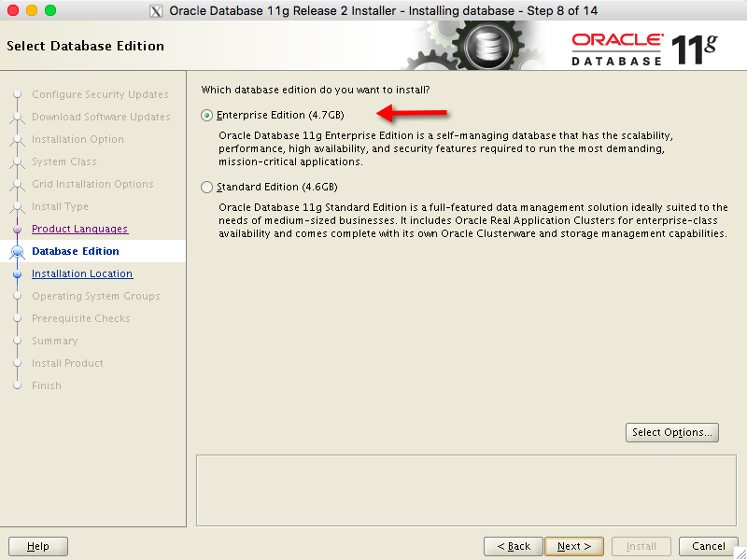Viewport: 747px width, 560px height.
Task: Jump to the Product Languages step
Action: pyautogui.click(x=79, y=229)
